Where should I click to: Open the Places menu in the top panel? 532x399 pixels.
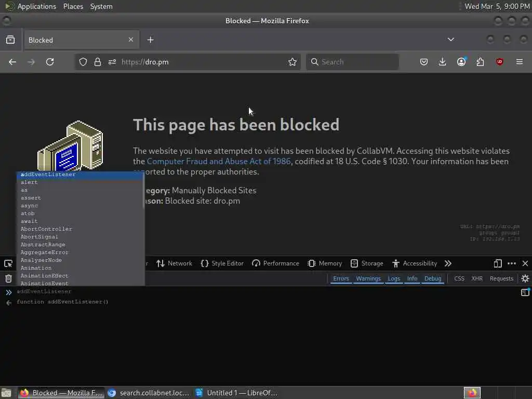73,6
